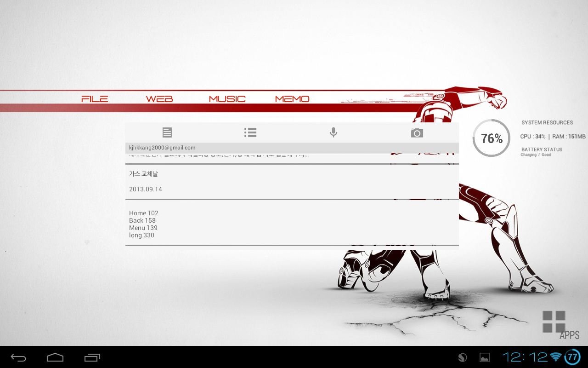
Task: Open the APPS drawer grid icon
Action: [x=554, y=322]
